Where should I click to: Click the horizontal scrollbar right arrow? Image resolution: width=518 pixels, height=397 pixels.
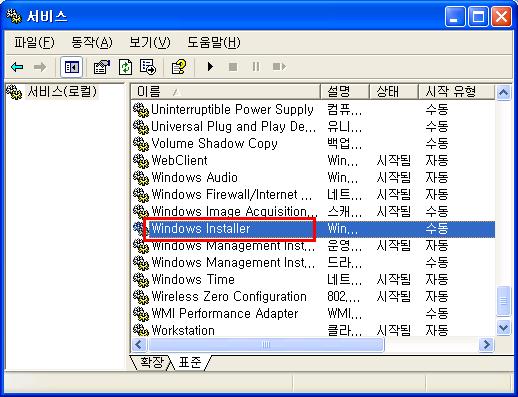pyautogui.click(x=487, y=344)
